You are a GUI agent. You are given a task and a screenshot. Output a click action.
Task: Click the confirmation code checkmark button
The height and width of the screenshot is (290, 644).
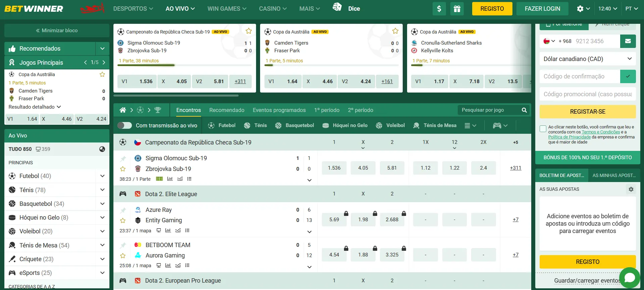pos(628,76)
